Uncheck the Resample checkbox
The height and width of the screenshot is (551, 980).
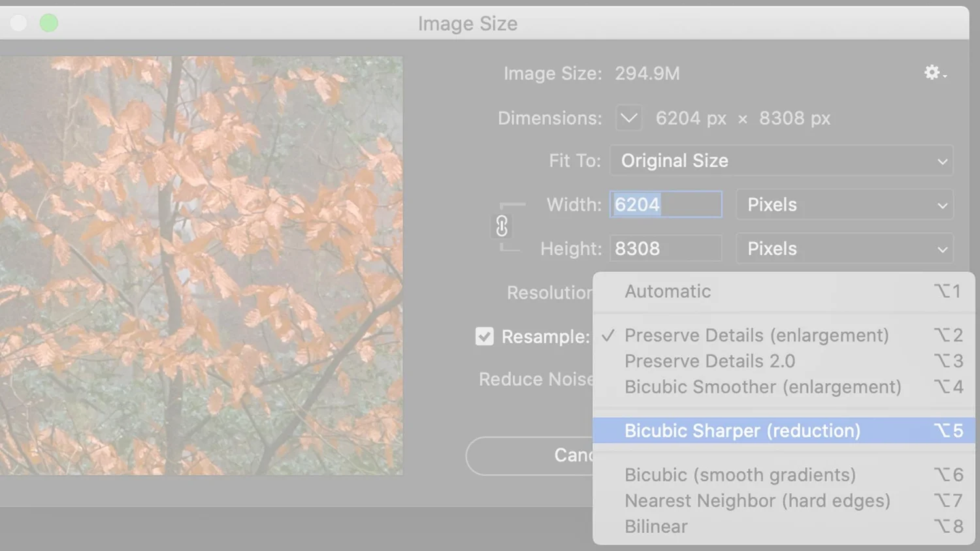click(484, 336)
